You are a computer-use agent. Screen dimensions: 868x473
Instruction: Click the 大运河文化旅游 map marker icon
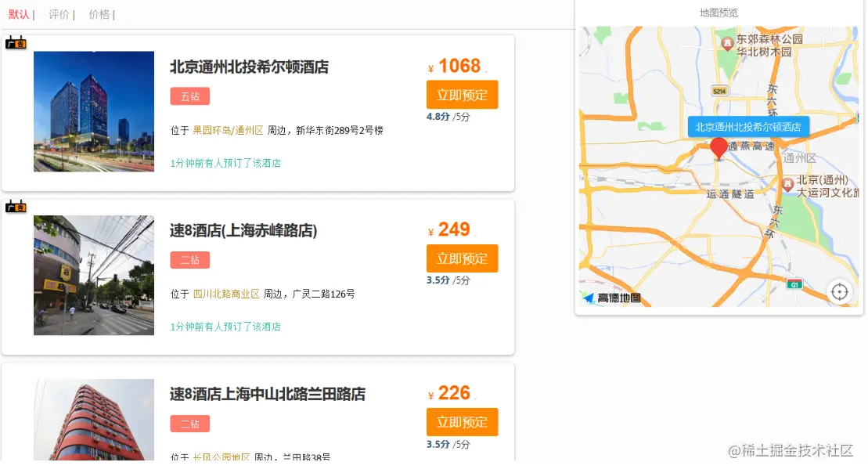[x=787, y=185]
